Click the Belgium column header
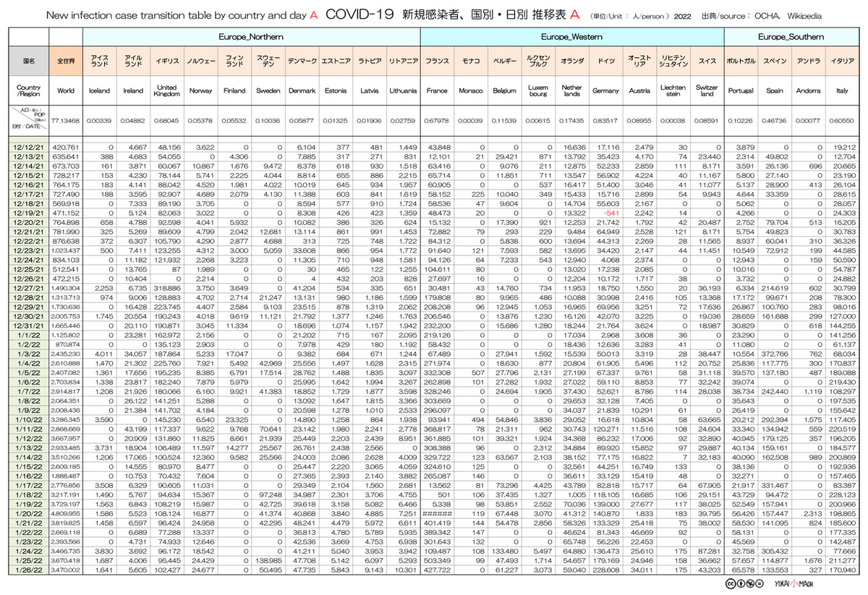Viewport: 868px width, 595px height. [504, 91]
